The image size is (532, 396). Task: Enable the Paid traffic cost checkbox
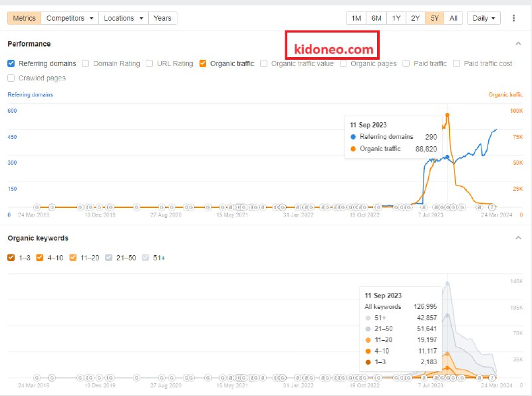coord(457,63)
